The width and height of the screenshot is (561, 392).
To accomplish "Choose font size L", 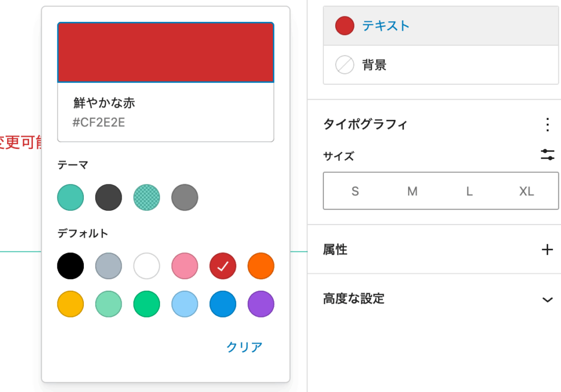I will pos(469,191).
